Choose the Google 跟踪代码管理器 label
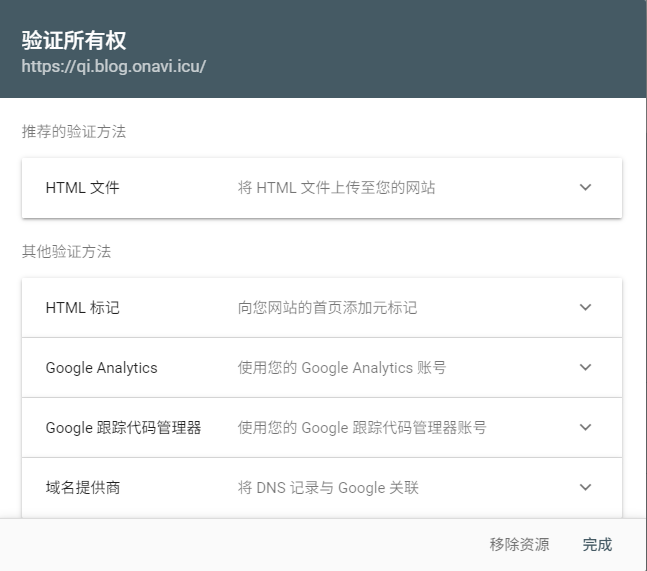 tap(123, 427)
